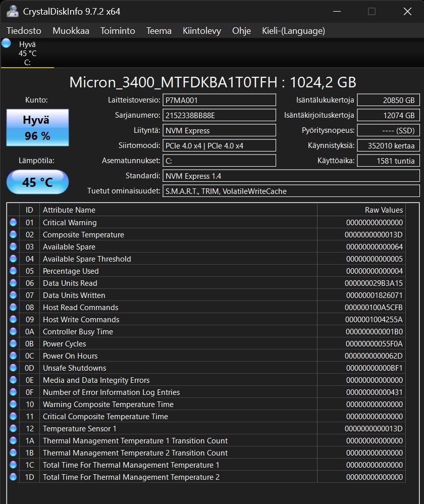
Task: Open the Teema menu
Action: pos(159,31)
